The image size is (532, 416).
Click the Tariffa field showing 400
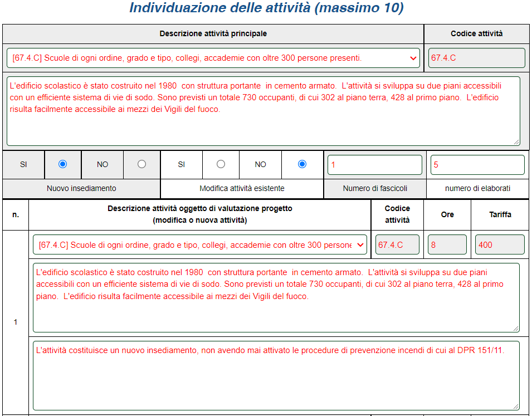pyautogui.click(x=500, y=244)
